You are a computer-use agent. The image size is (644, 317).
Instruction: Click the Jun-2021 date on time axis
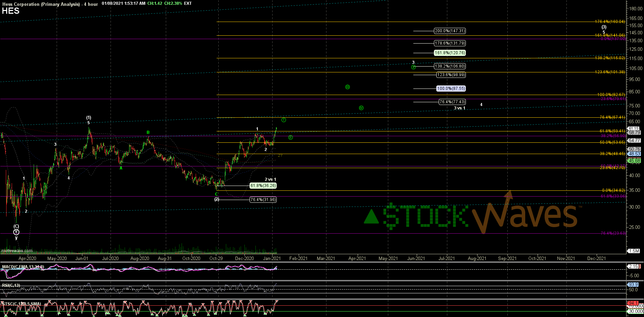(x=416, y=258)
